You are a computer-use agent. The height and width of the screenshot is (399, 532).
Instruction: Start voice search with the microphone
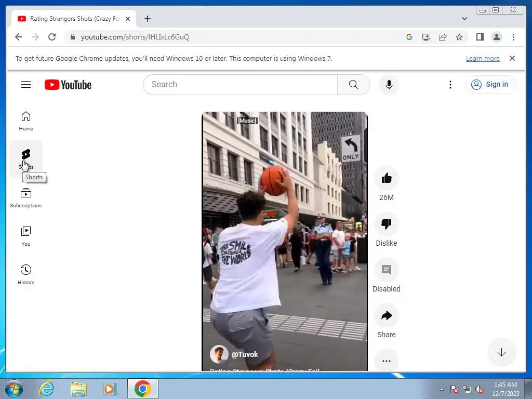tap(389, 85)
